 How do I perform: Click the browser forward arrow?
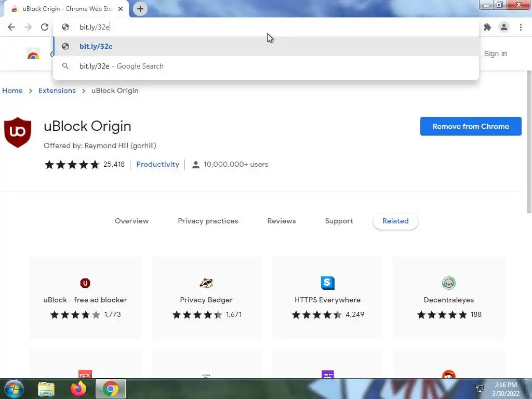pyautogui.click(x=28, y=27)
